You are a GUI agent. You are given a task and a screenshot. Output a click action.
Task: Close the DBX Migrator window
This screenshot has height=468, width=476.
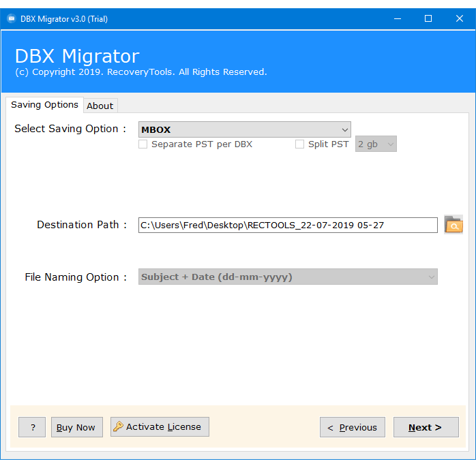460,19
